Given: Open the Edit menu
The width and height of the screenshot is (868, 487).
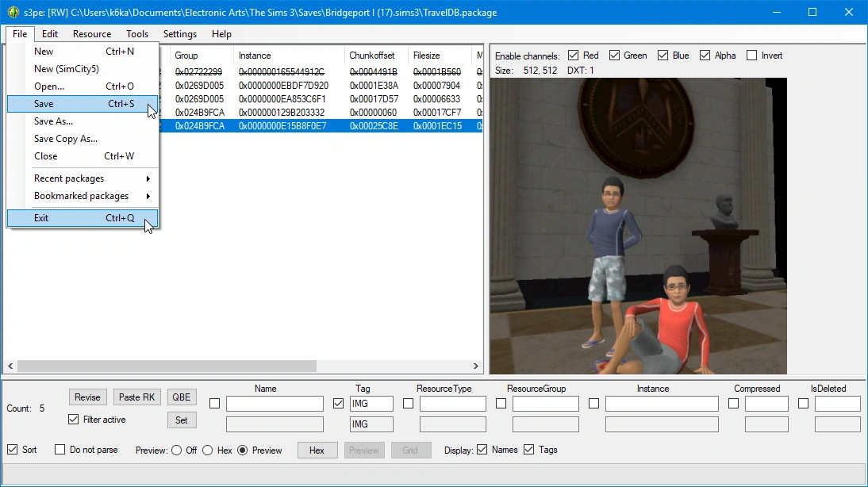Looking at the screenshot, I should tap(50, 34).
